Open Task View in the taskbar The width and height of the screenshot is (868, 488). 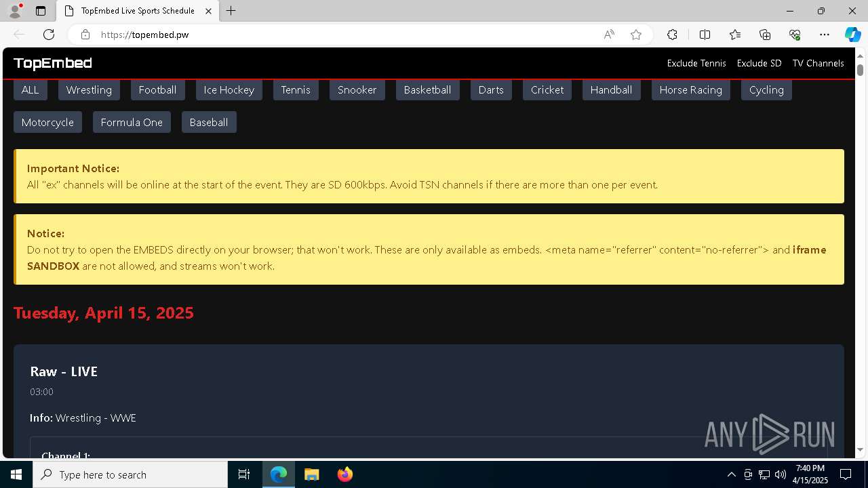[x=244, y=474]
